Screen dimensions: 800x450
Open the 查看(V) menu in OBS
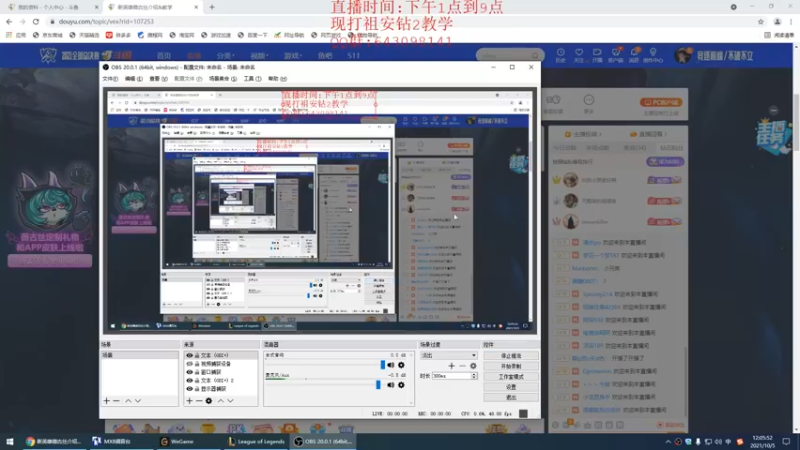tap(158, 79)
